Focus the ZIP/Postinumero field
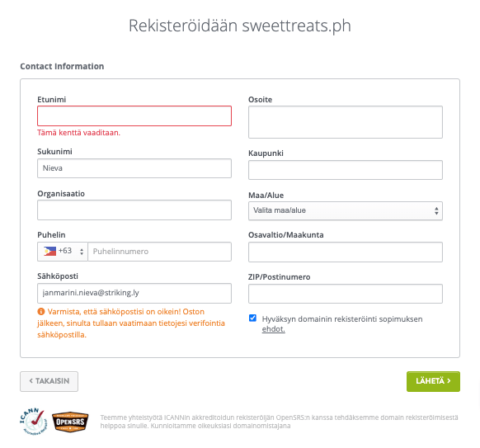The height and width of the screenshot is (448, 480). pos(346,294)
